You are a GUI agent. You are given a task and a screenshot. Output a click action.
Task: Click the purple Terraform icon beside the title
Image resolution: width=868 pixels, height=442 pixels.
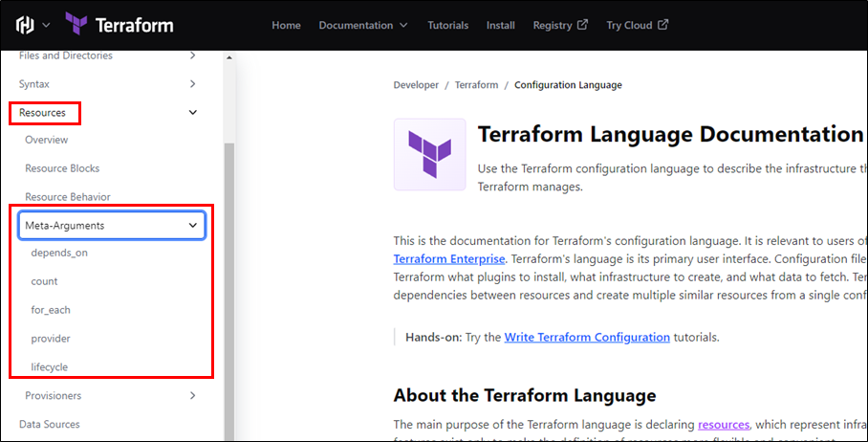(429, 155)
